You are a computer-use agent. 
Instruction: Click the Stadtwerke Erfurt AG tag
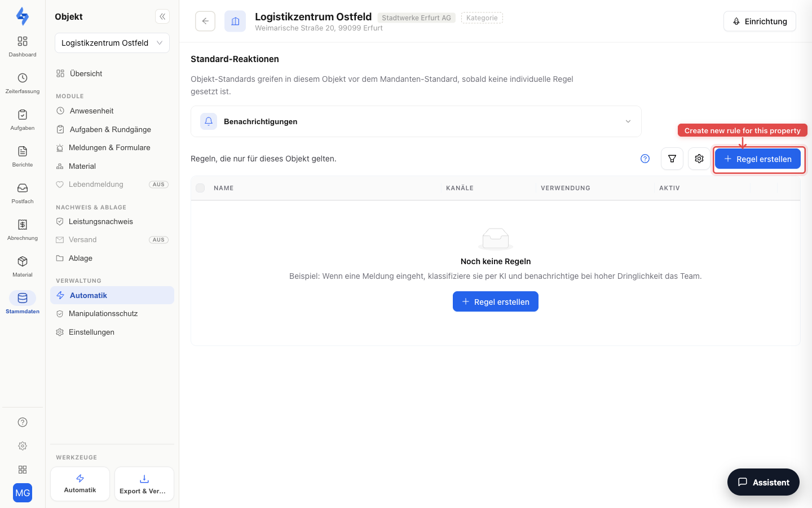click(x=417, y=18)
